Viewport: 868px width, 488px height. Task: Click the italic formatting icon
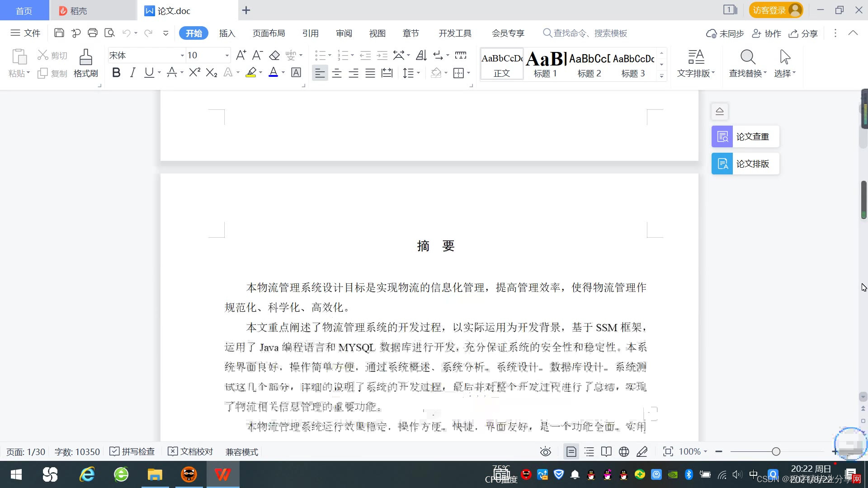(132, 73)
